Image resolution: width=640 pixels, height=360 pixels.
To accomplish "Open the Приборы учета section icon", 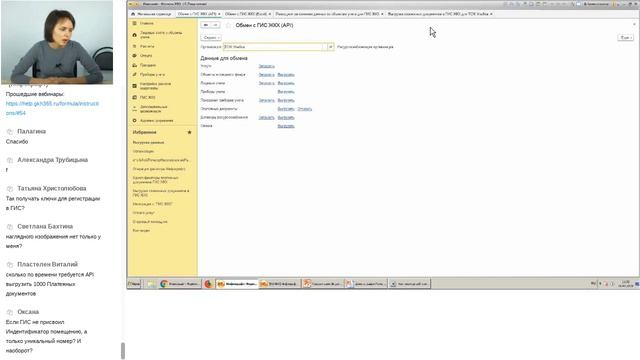I will [134, 75].
